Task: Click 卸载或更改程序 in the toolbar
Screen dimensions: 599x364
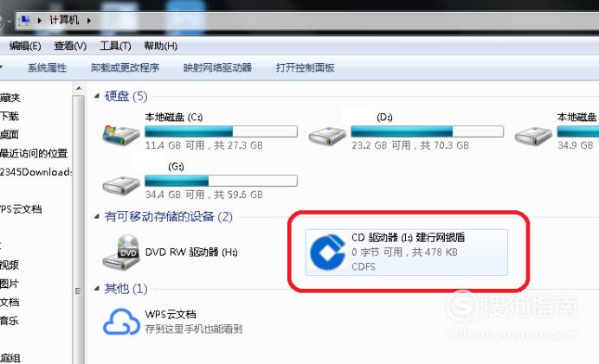Action: click(x=125, y=68)
